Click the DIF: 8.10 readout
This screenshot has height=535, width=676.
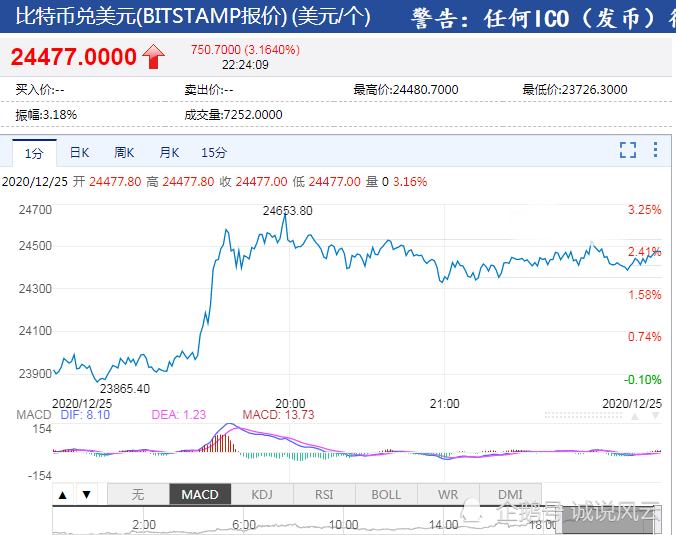(x=85, y=415)
